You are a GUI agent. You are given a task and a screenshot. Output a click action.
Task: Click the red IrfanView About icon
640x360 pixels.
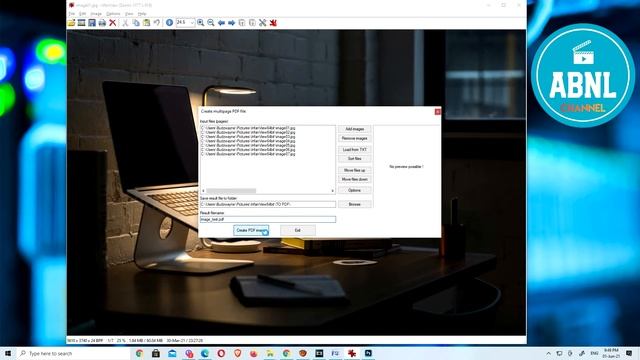point(273,23)
